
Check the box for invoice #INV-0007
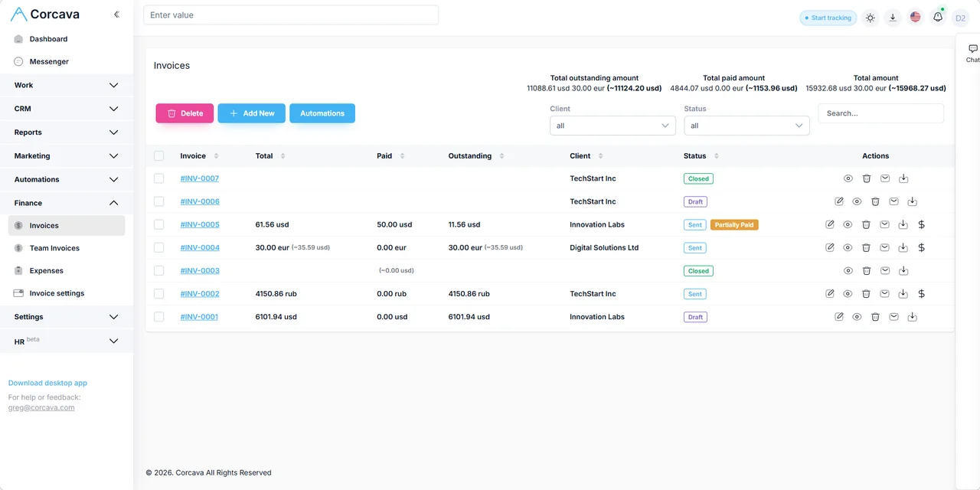click(x=159, y=178)
